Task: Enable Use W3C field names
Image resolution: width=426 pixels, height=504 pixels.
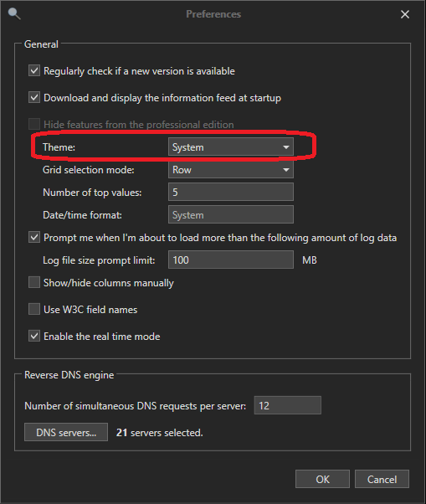Action: click(x=34, y=309)
